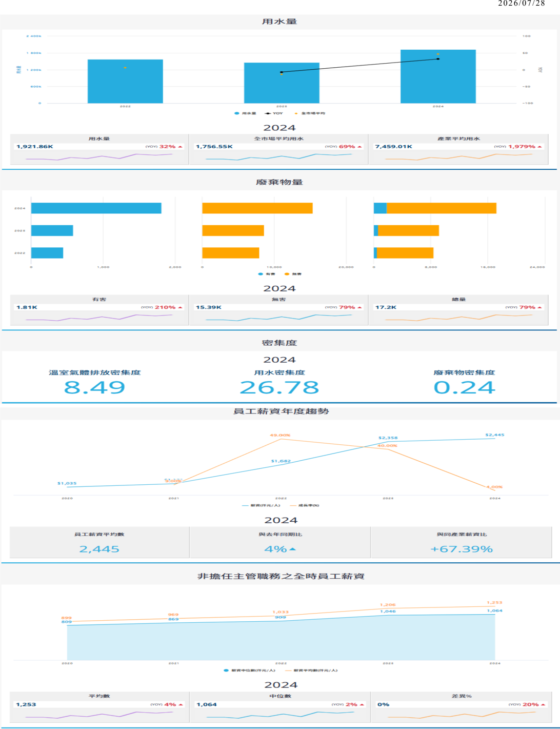Viewport: 560px width, 729px height.
Task: Click the 899 average salary label on 2020
Action: 67,618
